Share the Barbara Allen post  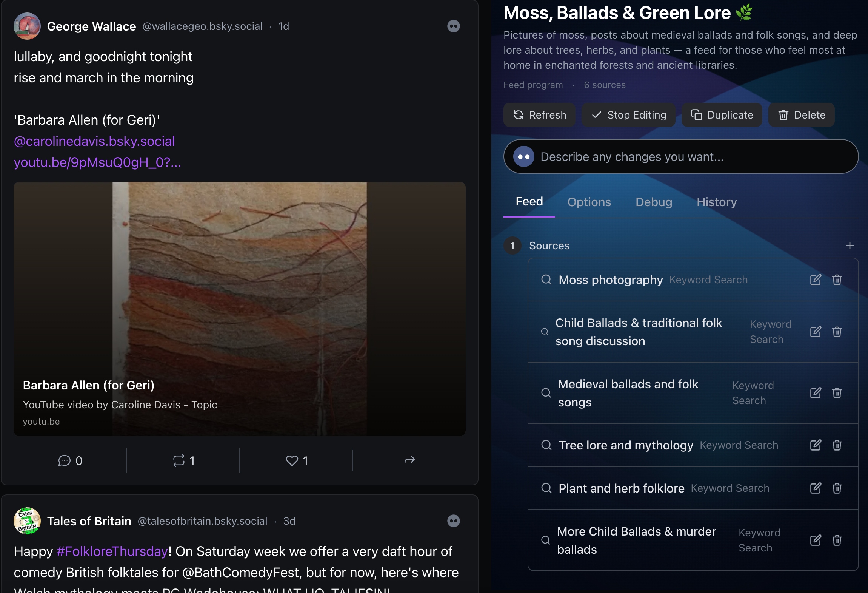[x=409, y=460]
